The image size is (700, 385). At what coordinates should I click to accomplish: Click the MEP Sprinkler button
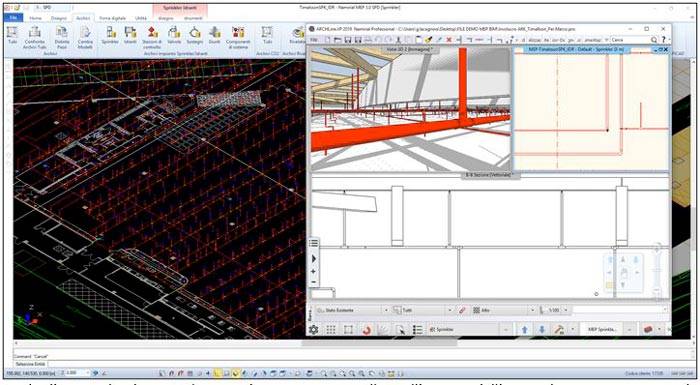click(x=602, y=330)
